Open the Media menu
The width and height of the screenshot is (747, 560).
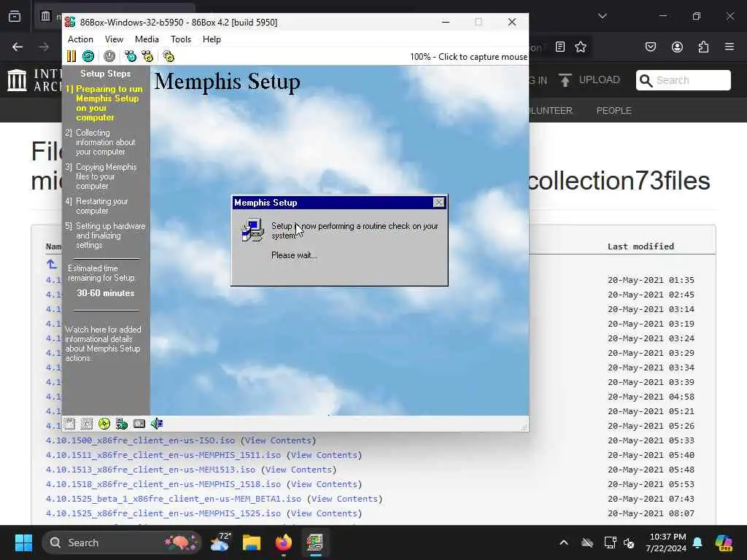click(x=147, y=39)
